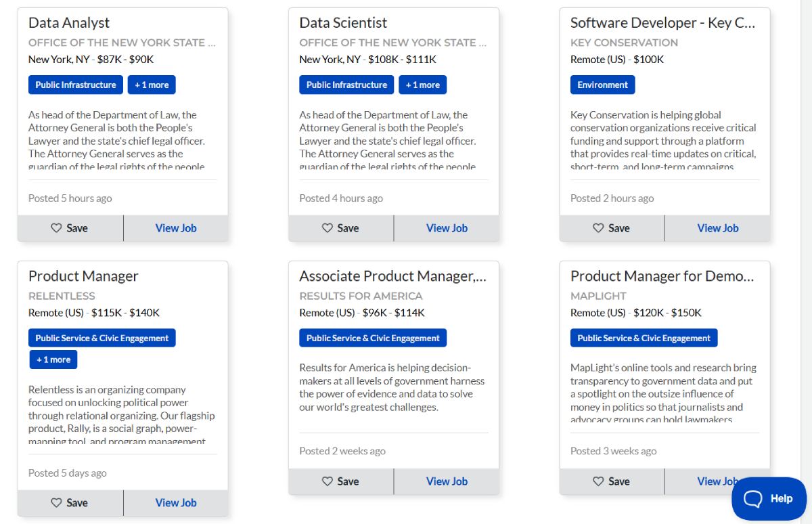The height and width of the screenshot is (524, 812).
Task: Click company name KEY CONSERVATION
Action: [x=624, y=42]
